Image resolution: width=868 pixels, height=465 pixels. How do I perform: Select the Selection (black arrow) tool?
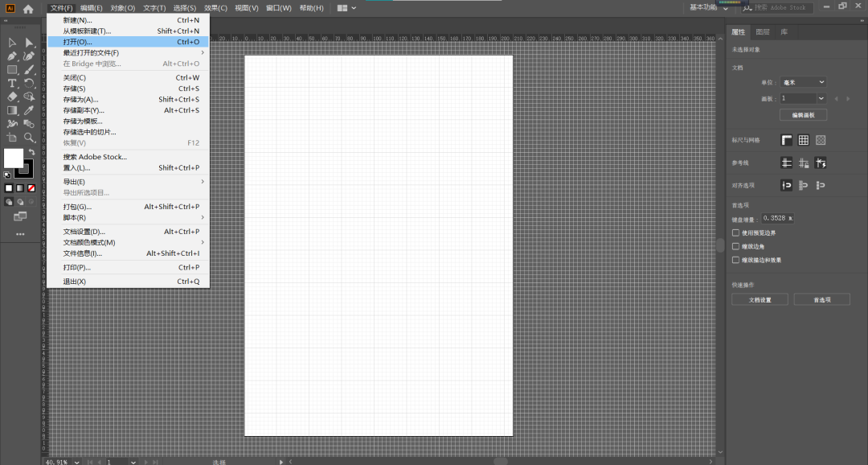(11, 43)
